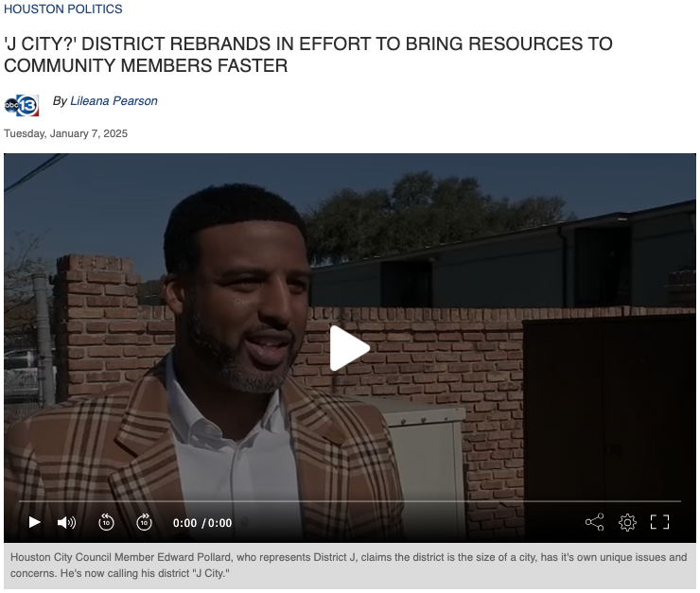The height and width of the screenshot is (593, 700).
Task: Open author Lileana Pearson's profile link
Action: pyautogui.click(x=114, y=101)
